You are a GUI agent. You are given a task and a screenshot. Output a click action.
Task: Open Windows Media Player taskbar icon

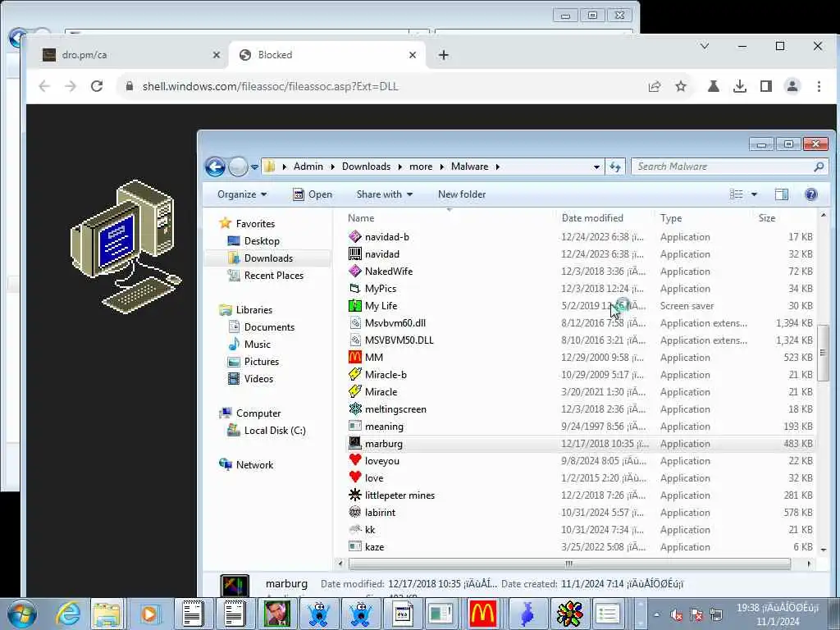point(149,614)
